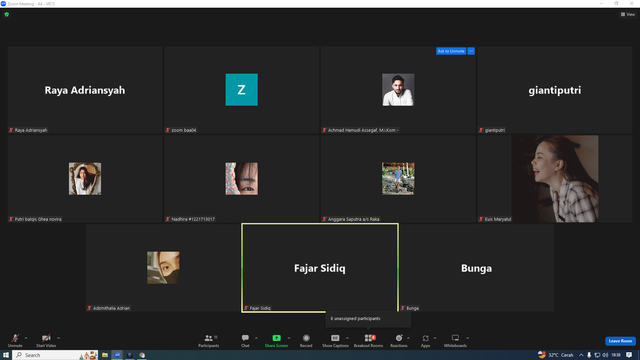
Task: Expand the arrow next to Reactions
Action: 408,338
